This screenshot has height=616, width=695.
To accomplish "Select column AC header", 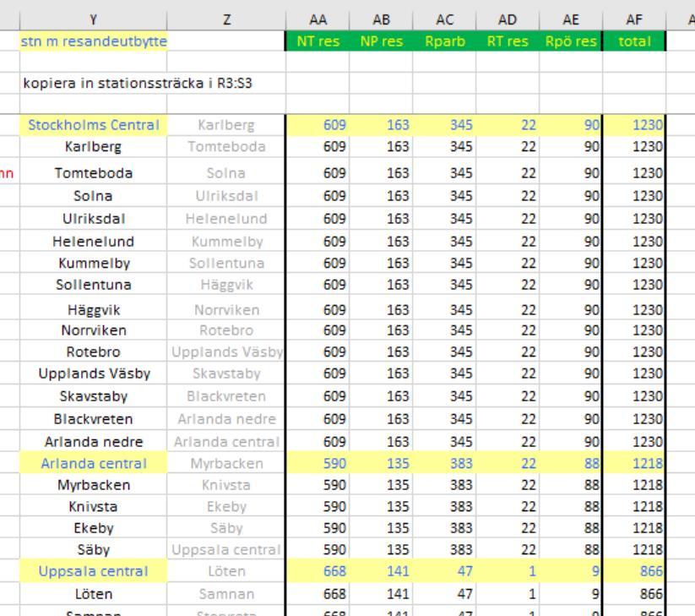I will click(444, 20).
